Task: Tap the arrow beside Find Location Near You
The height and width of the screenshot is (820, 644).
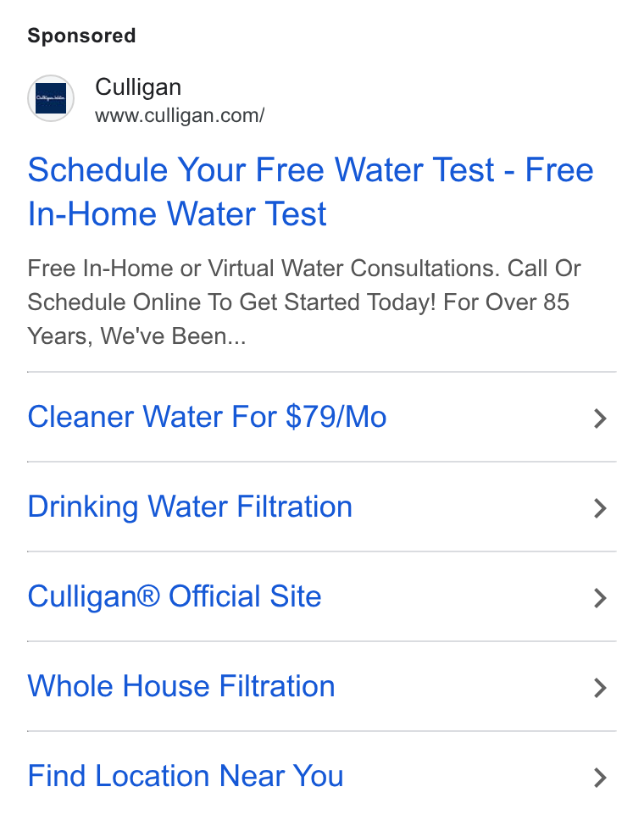Action: pyautogui.click(x=600, y=778)
